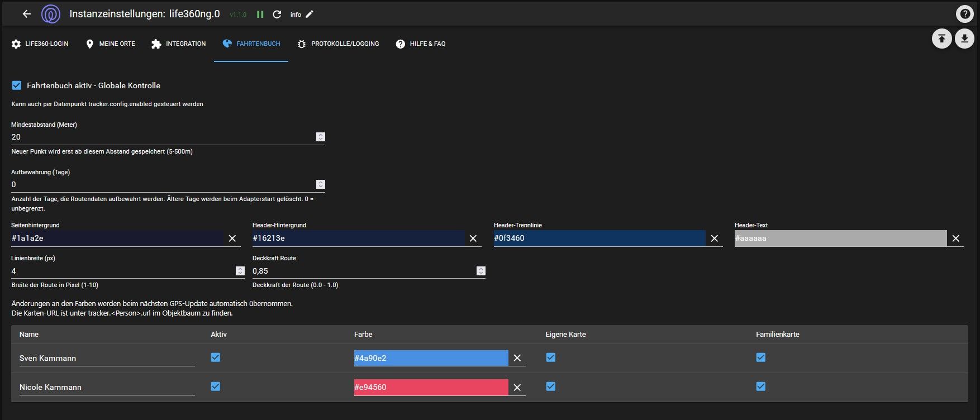This screenshot has height=420, width=980.
Task: Edit the log level pencil icon
Action: [x=310, y=15]
